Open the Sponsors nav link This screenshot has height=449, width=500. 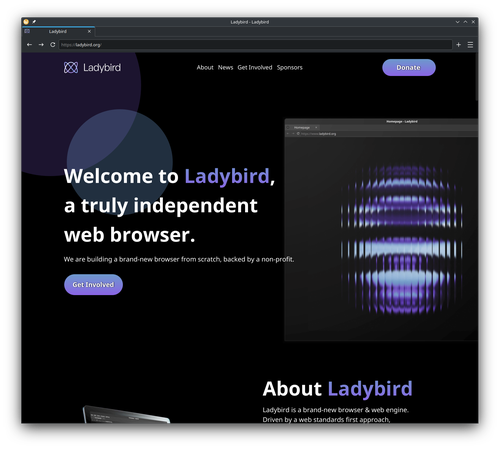pyautogui.click(x=290, y=68)
